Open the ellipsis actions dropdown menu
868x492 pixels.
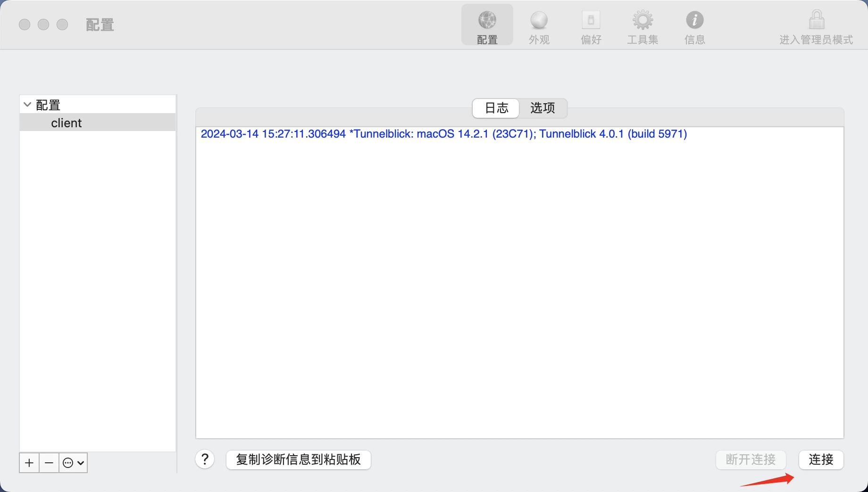point(74,463)
